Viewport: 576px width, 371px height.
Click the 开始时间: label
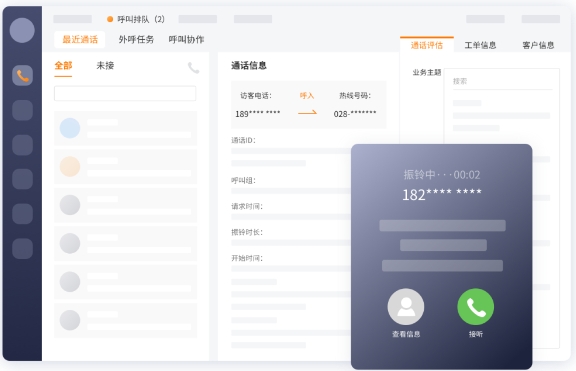[247, 258]
